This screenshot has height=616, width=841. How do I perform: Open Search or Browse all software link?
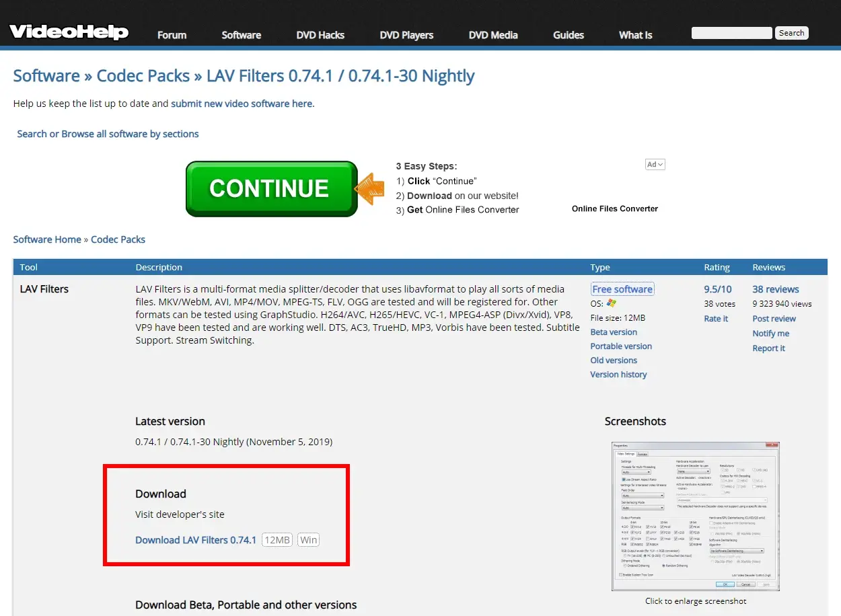pos(108,134)
